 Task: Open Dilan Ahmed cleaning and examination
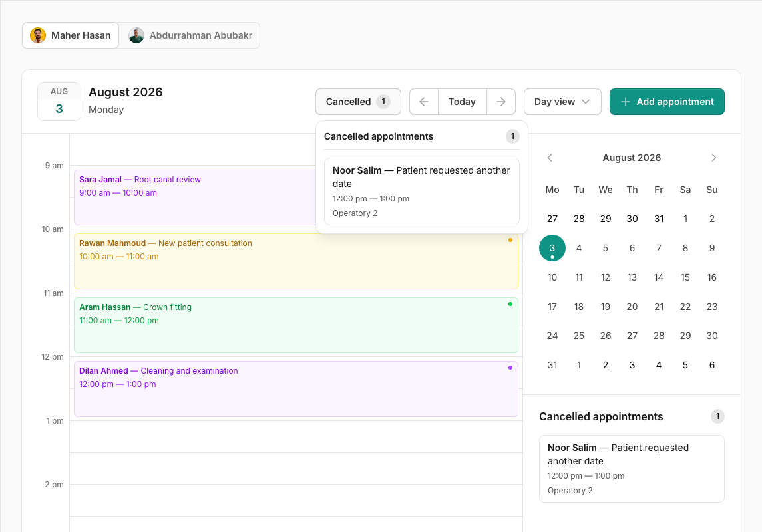(x=296, y=389)
